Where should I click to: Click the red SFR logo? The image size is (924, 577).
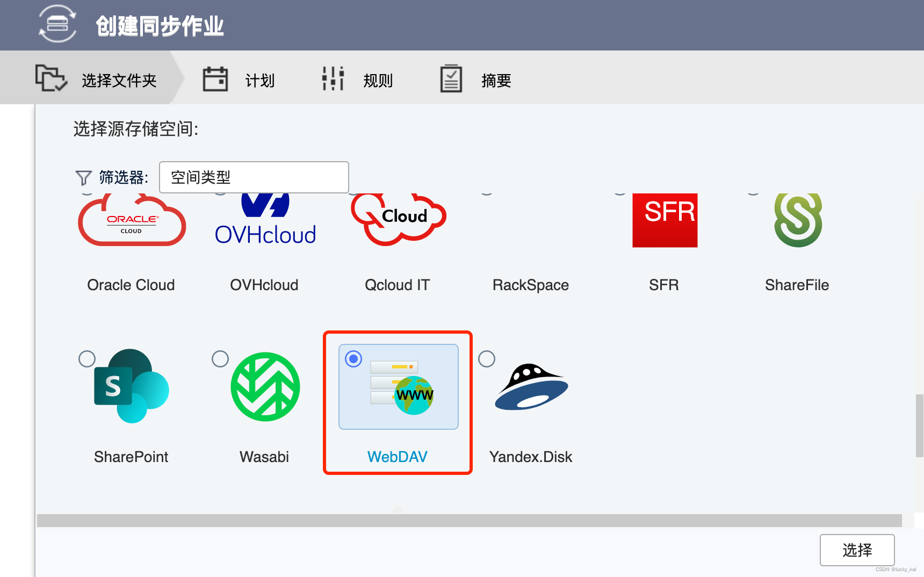click(x=665, y=220)
